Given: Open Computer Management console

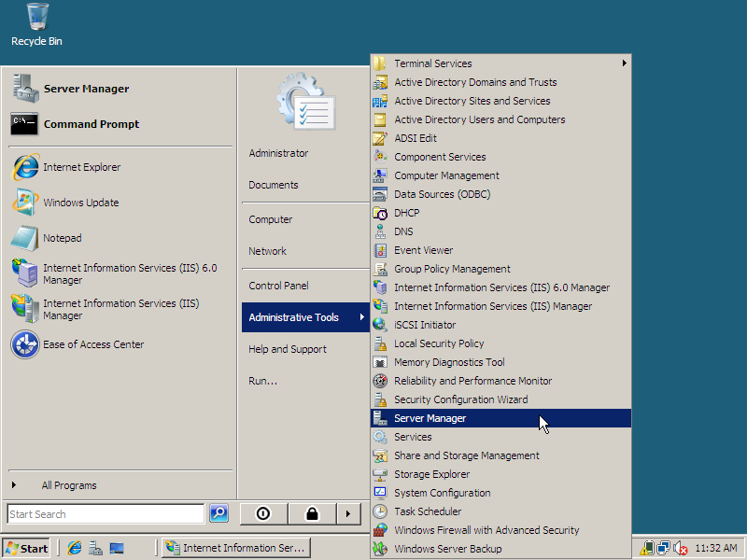Looking at the screenshot, I should (x=500, y=175).
